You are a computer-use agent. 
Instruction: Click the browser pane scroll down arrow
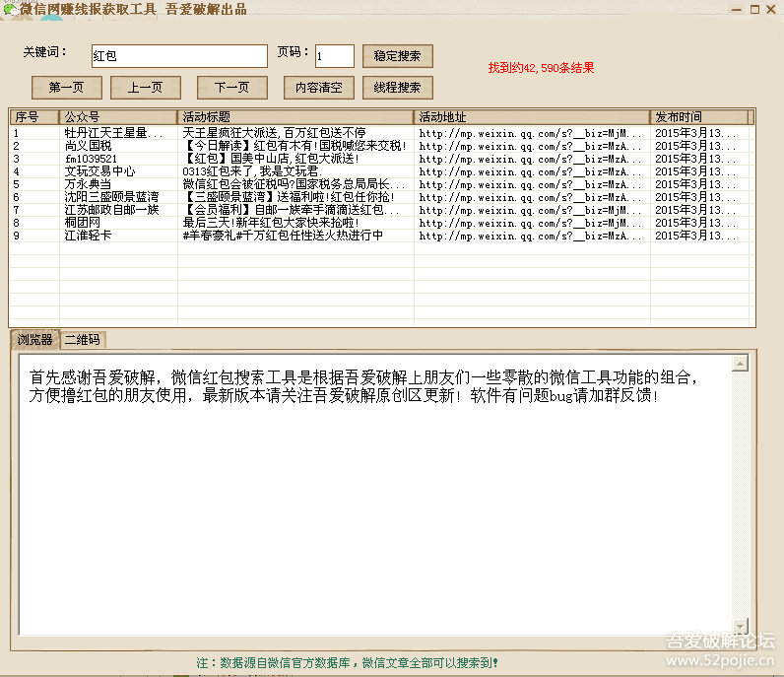(740, 626)
